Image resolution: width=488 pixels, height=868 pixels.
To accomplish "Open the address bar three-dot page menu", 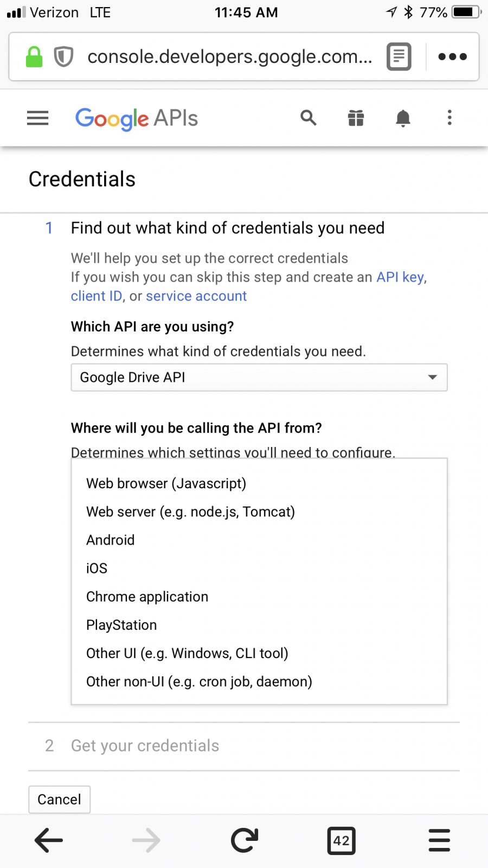I will click(453, 56).
